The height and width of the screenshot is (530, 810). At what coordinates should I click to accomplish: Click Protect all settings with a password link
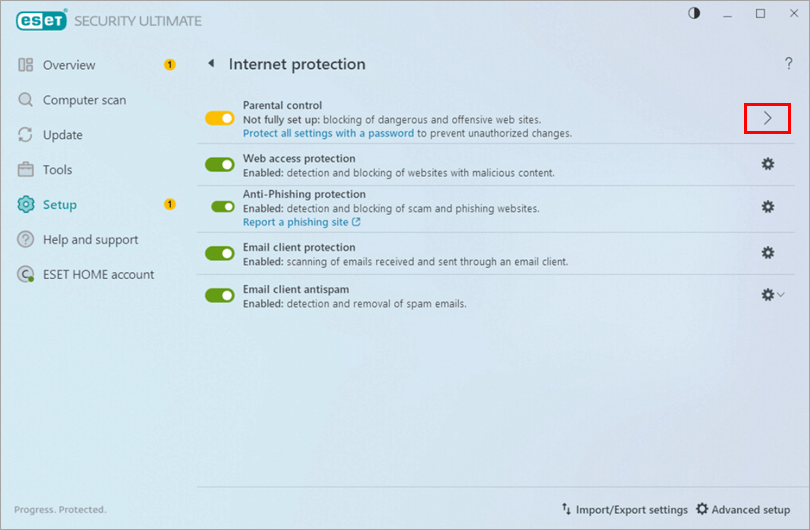click(x=328, y=133)
